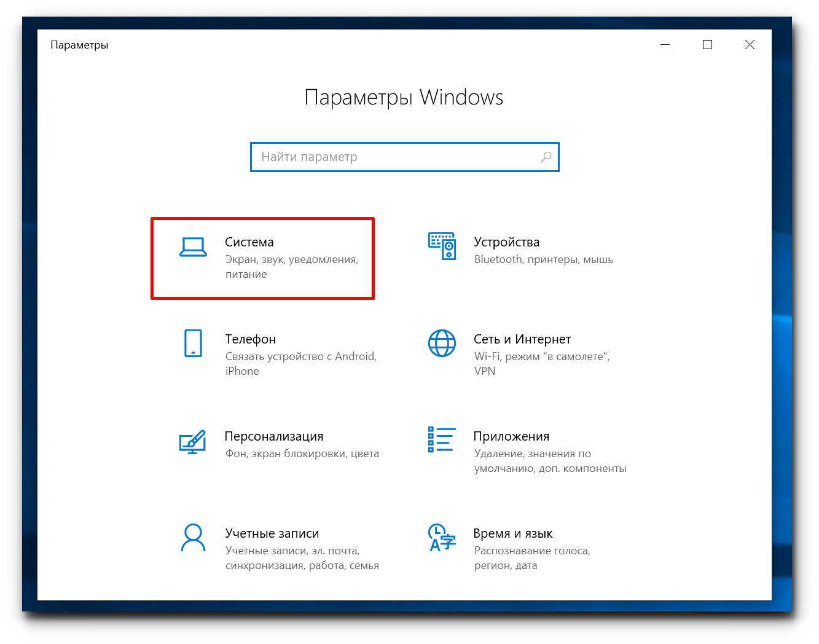Viewport: 819px width, 644px height.
Task: Open Время и язык title
Action: 513,533
